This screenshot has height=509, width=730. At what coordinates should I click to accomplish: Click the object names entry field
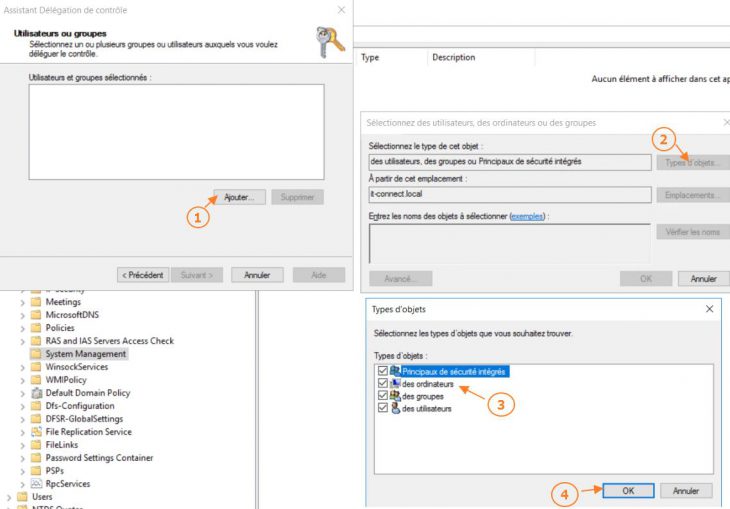point(509,243)
